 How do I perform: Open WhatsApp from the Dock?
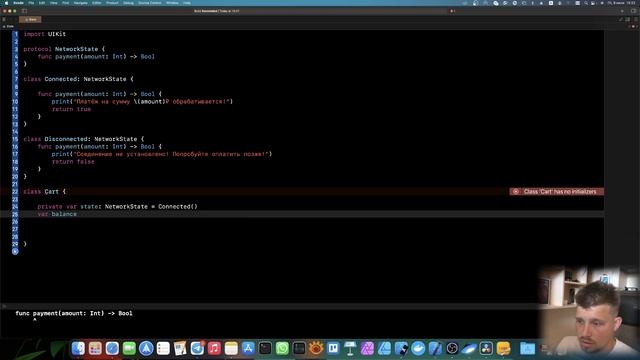(x=282, y=348)
